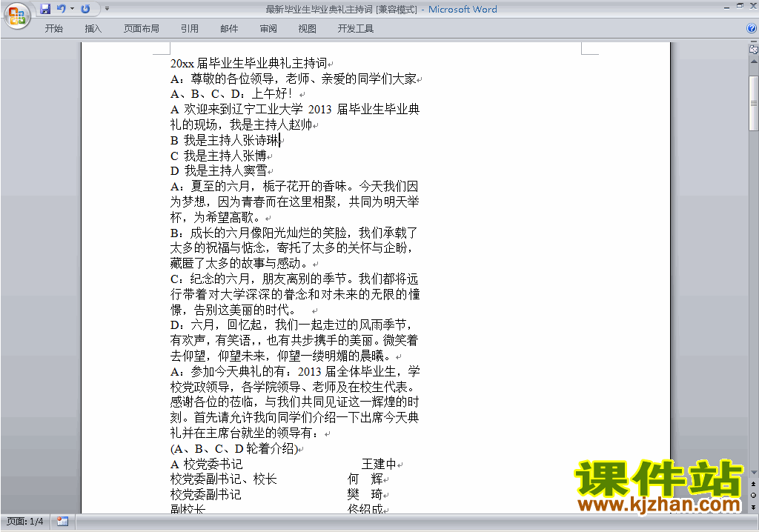Open the 邮件 ribbon tab

tap(229, 29)
